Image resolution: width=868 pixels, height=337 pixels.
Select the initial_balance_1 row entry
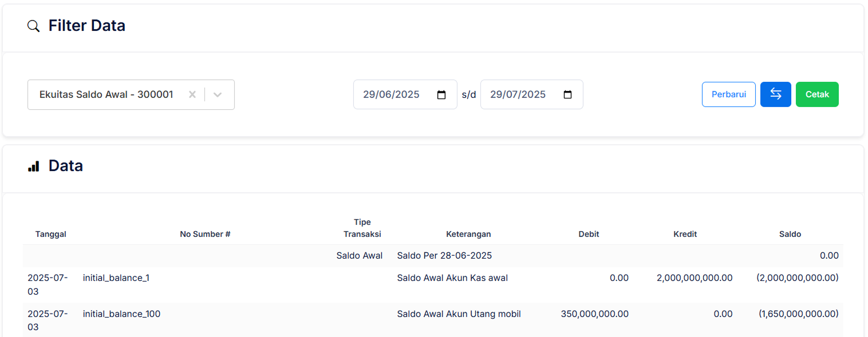point(116,278)
